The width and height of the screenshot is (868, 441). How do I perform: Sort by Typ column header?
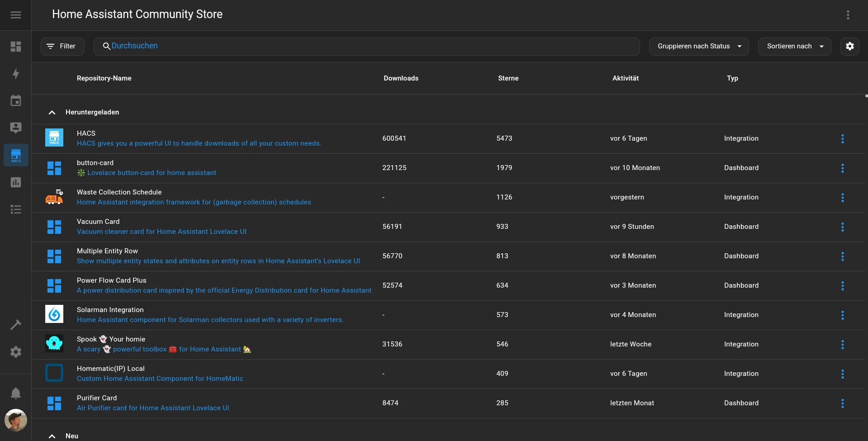[x=732, y=78]
